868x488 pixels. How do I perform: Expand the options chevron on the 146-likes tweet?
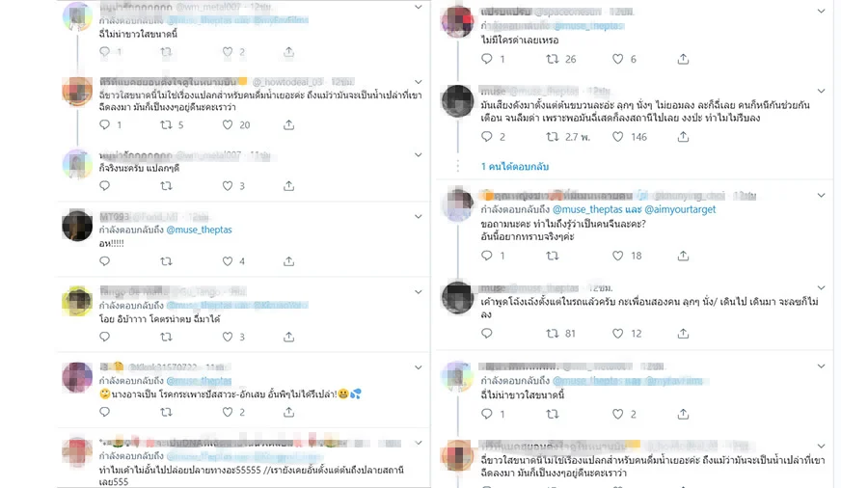[x=822, y=91]
